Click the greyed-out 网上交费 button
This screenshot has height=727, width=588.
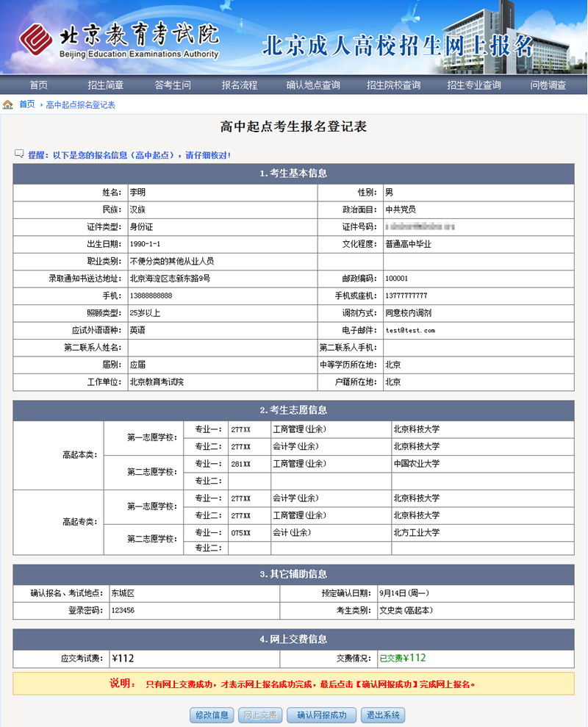260,715
